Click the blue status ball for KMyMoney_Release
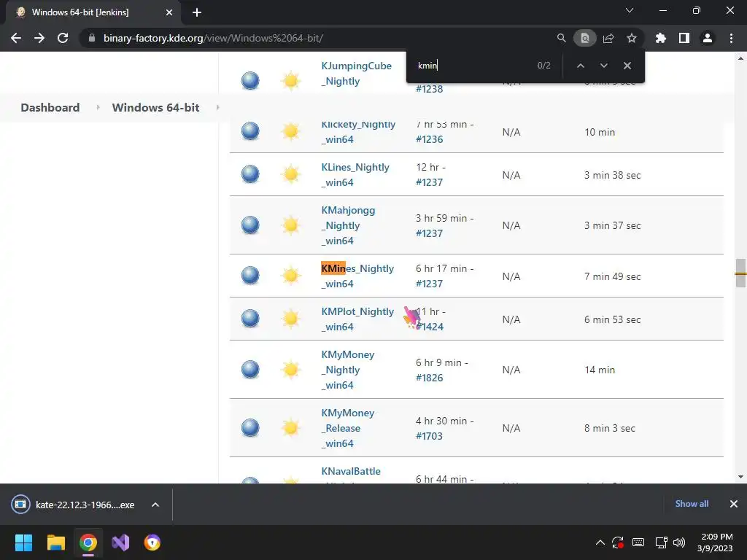 point(250,427)
